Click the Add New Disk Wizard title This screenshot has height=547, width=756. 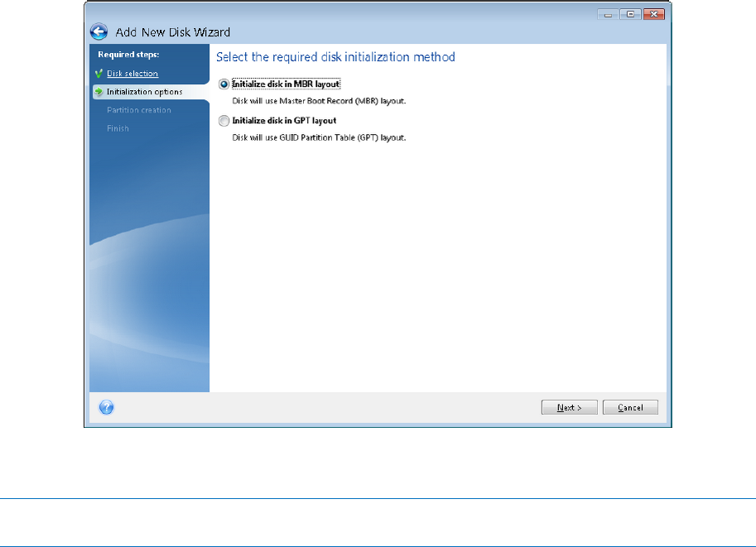[172, 32]
